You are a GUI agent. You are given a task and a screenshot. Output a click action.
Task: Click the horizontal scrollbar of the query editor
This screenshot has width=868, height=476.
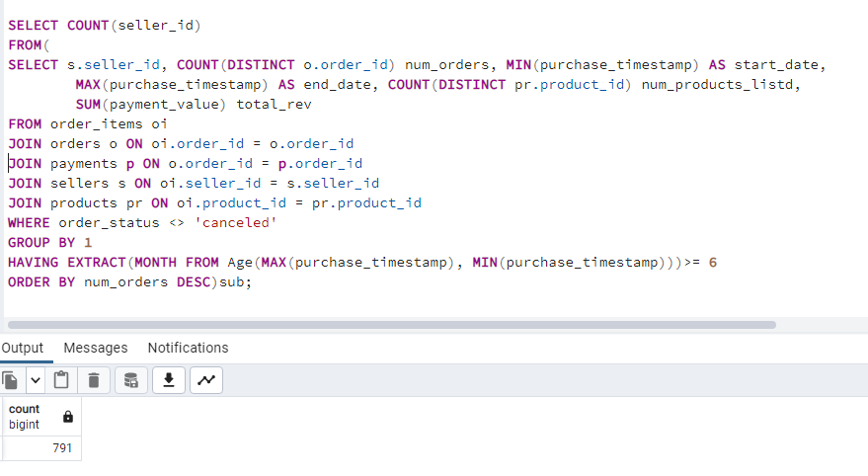point(391,325)
